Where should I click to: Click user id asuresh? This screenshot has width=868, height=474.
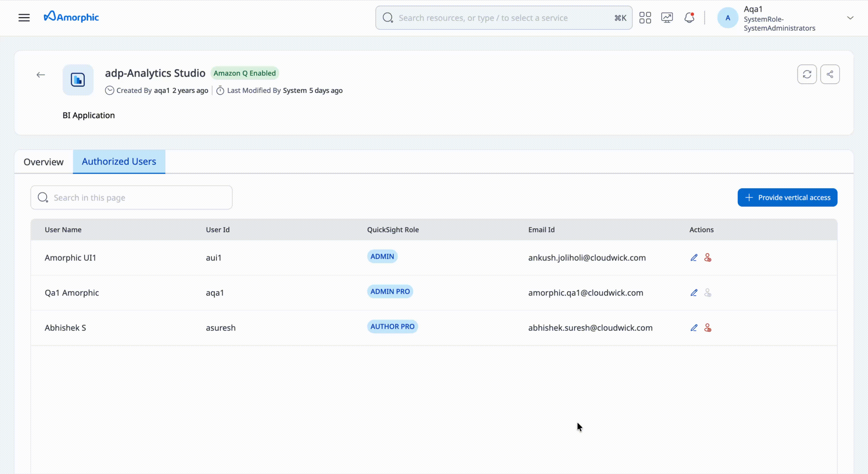(221, 328)
